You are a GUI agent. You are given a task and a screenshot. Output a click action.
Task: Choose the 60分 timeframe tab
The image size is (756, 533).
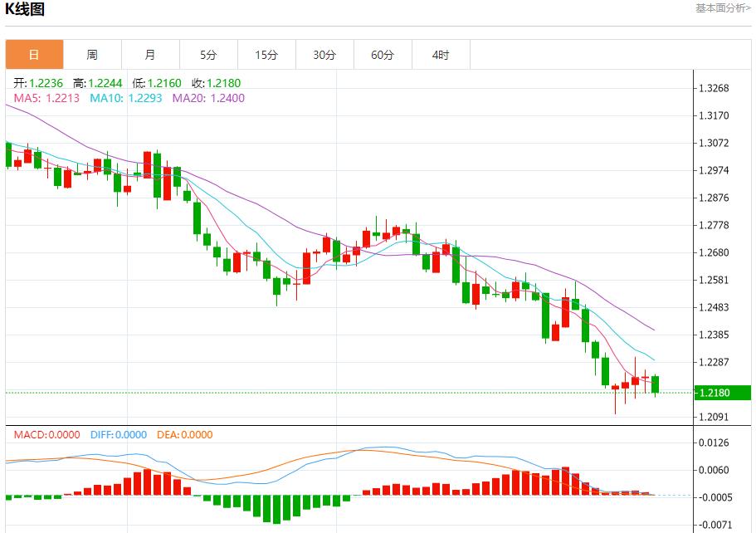383,55
